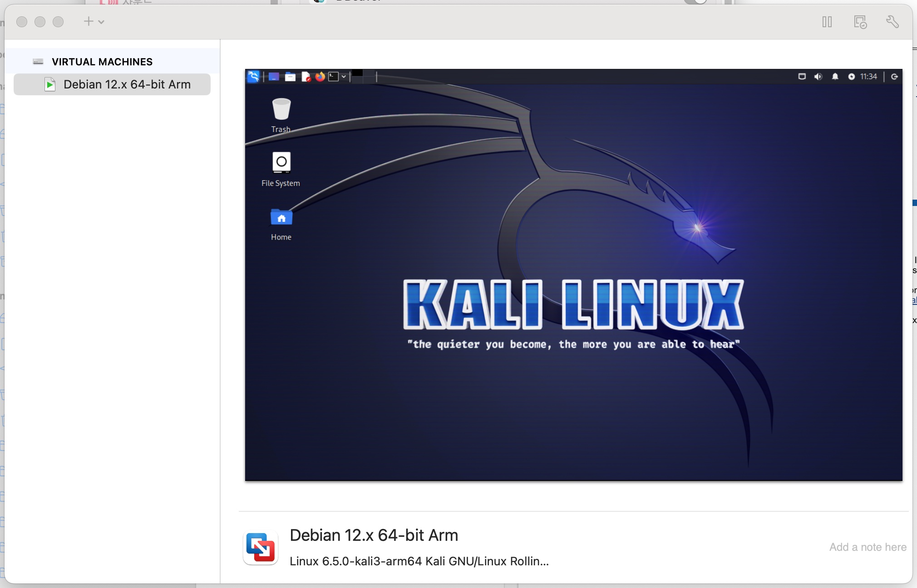The height and width of the screenshot is (588, 917).
Task: Click the add virtual machine plus button
Action: pyautogui.click(x=89, y=21)
